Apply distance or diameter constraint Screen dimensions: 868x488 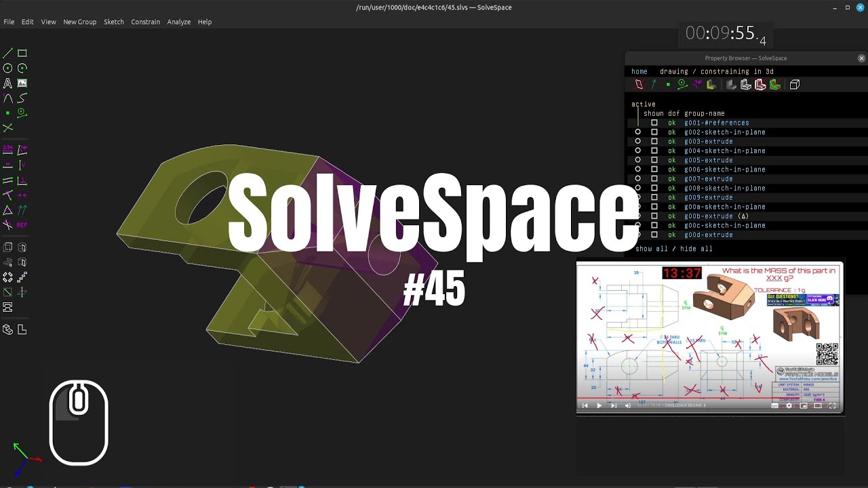coord(7,150)
